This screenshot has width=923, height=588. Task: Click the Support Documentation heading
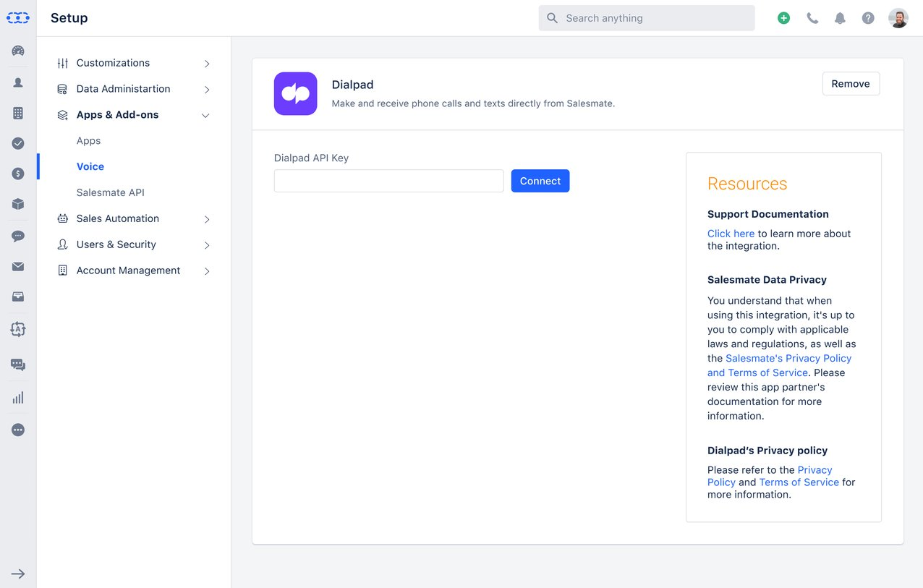coord(768,214)
